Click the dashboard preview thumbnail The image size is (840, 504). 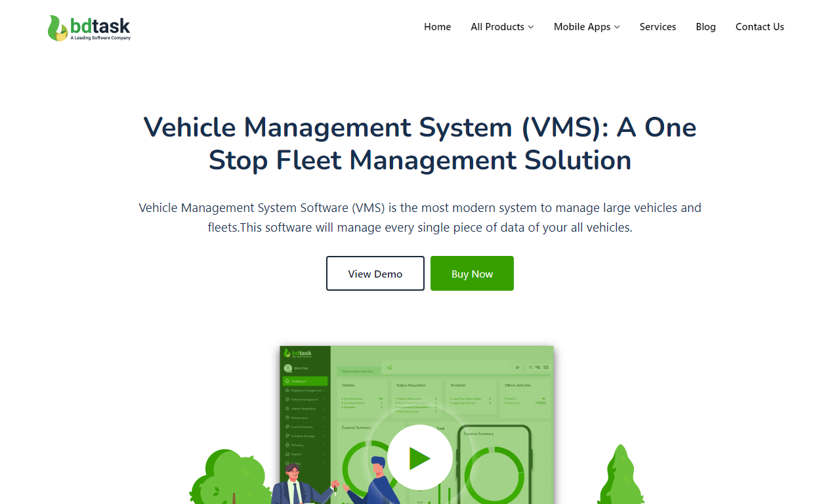pos(417,425)
